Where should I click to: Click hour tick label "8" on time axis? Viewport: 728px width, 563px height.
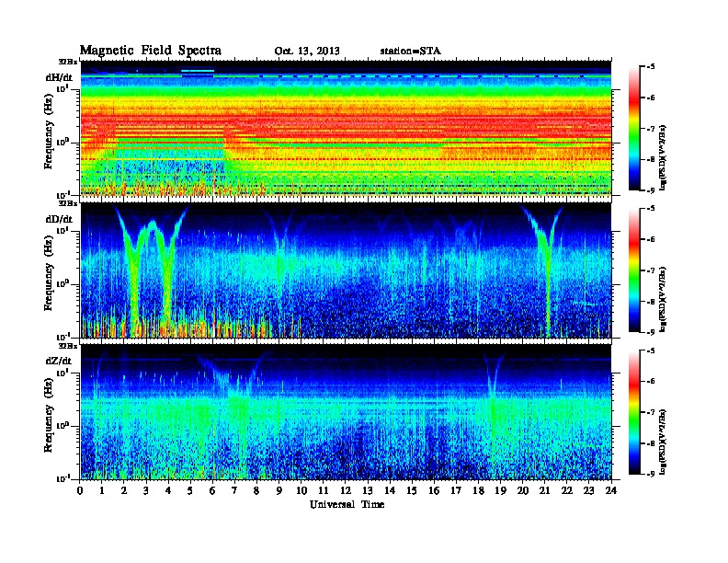pyautogui.click(x=256, y=490)
